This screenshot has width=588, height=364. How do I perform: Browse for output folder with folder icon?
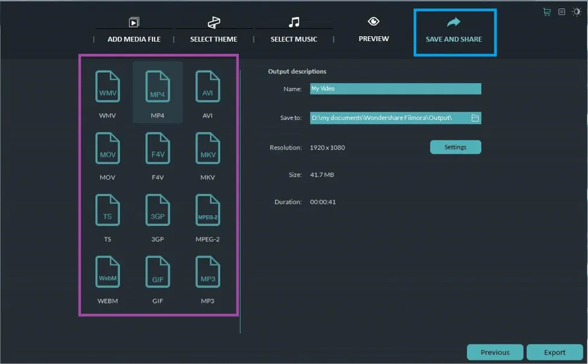pyautogui.click(x=475, y=118)
